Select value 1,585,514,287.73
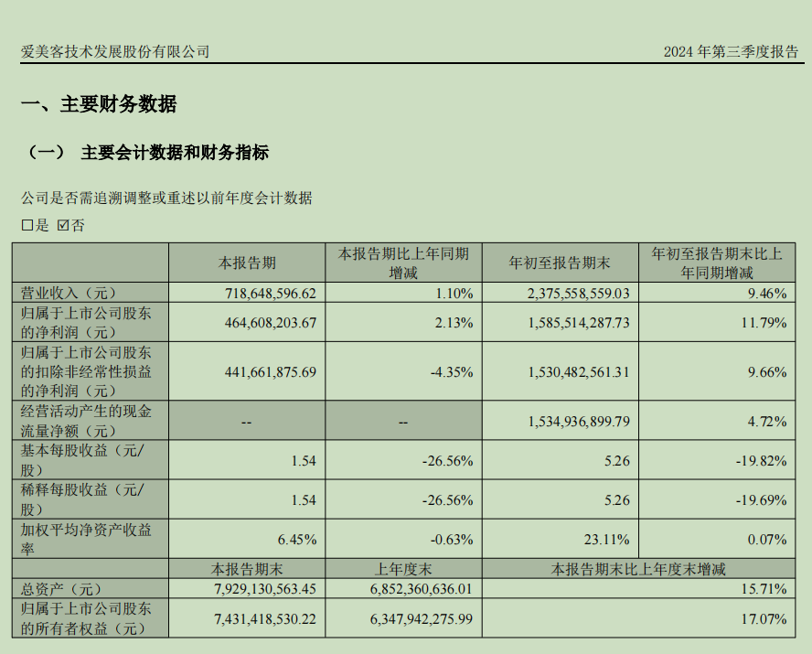This screenshot has width=812, height=654. pyautogui.click(x=579, y=323)
